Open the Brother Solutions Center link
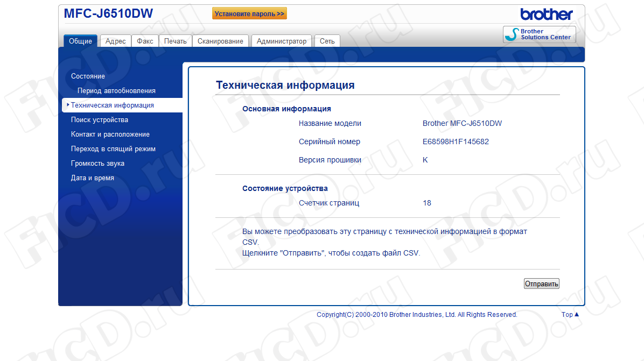The width and height of the screenshot is (644, 361). point(539,34)
